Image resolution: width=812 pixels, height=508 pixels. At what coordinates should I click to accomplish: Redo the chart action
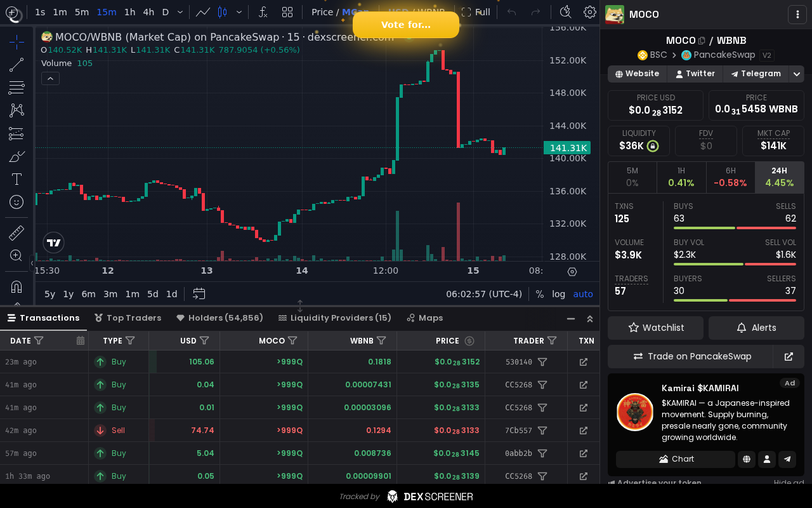[536, 12]
